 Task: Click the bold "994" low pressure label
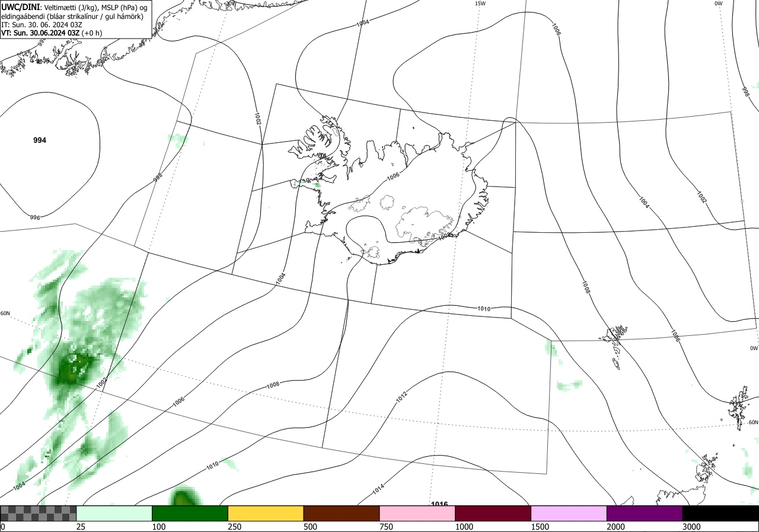[40, 140]
